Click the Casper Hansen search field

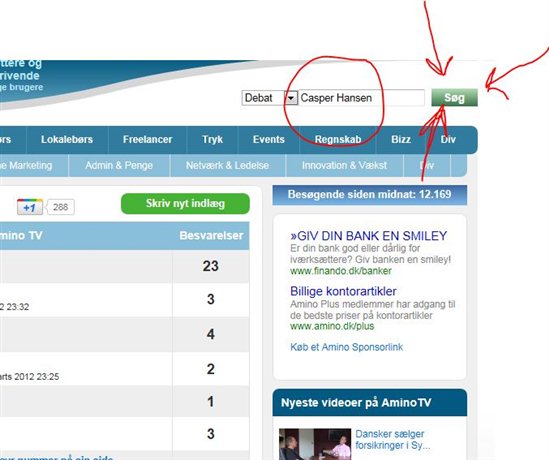click(361, 98)
